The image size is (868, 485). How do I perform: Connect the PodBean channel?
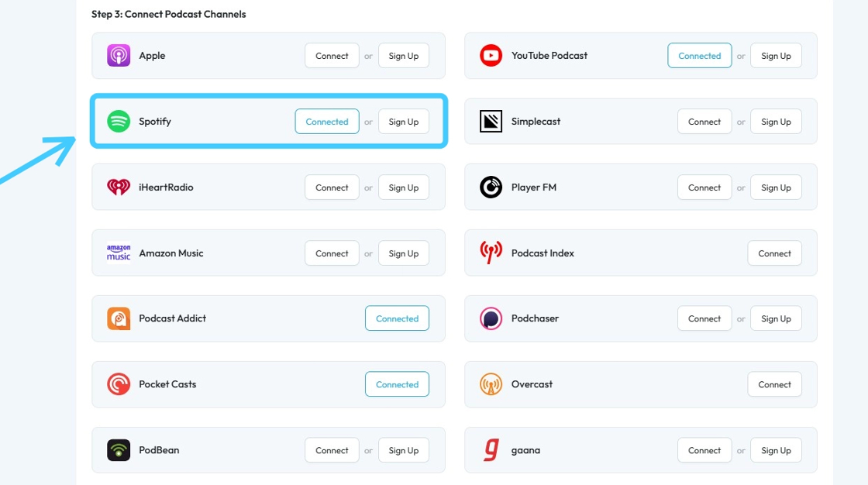pyautogui.click(x=332, y=450)
